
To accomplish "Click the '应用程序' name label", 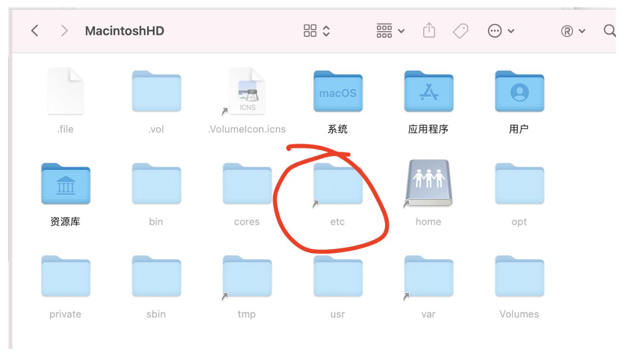I will (428, 130).
